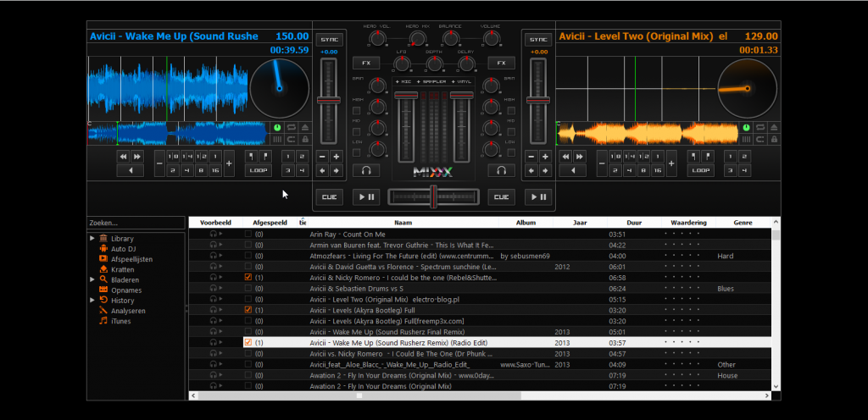Click right deck SYNC button
Screen dimensions: 868x420
point(538,40)
